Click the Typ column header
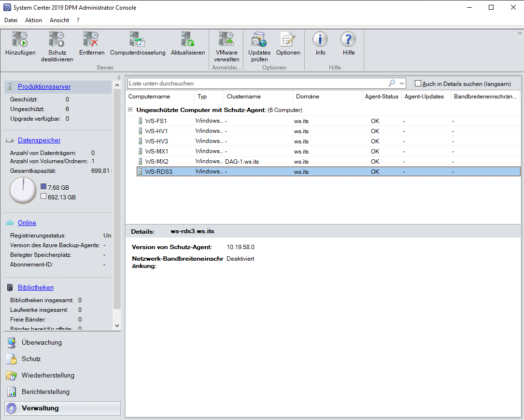 (x=209, y=97)
